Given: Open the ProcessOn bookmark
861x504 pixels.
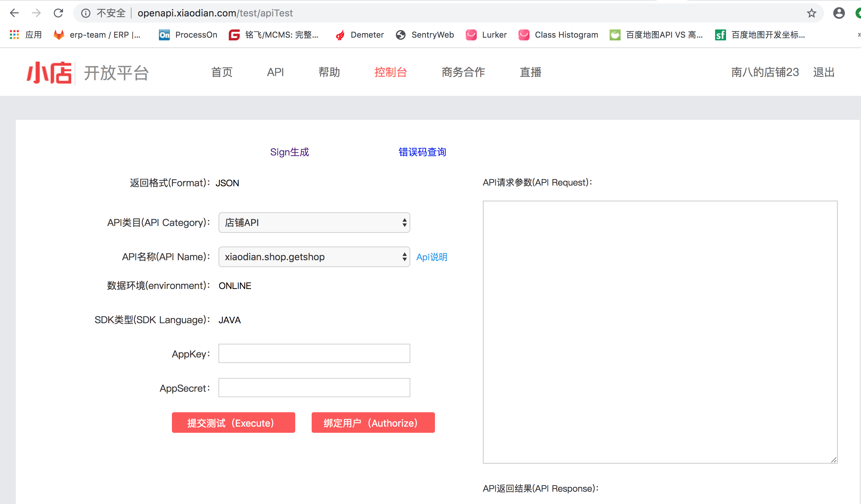Looking at the screenshot, I should point(188,35).
